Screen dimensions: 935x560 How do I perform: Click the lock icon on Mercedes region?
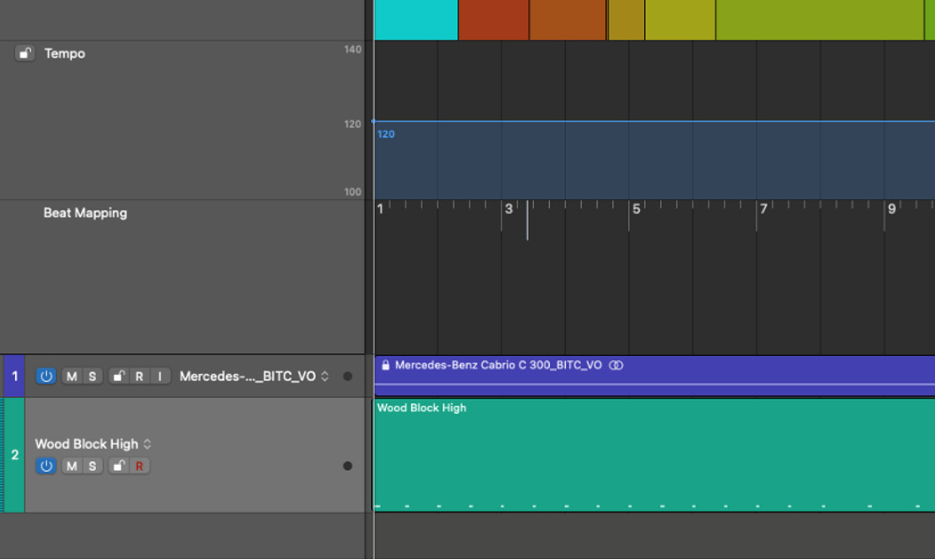pyautogui.click(x=386, y=365)
